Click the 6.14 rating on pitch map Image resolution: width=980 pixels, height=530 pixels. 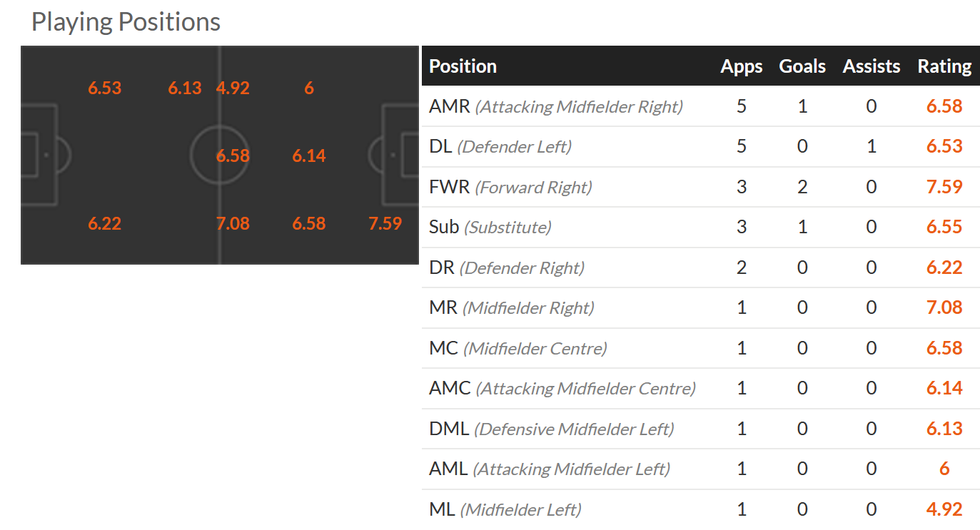coord(309,156)
